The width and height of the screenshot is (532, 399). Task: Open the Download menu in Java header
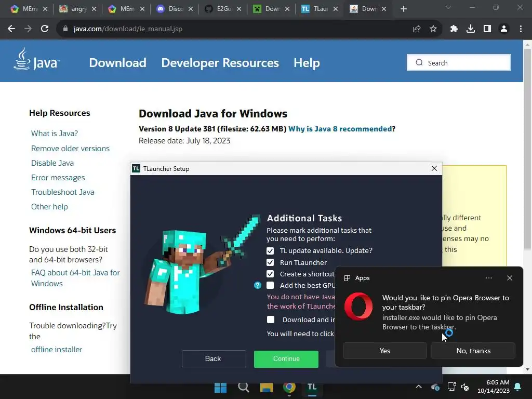point(118,63)
